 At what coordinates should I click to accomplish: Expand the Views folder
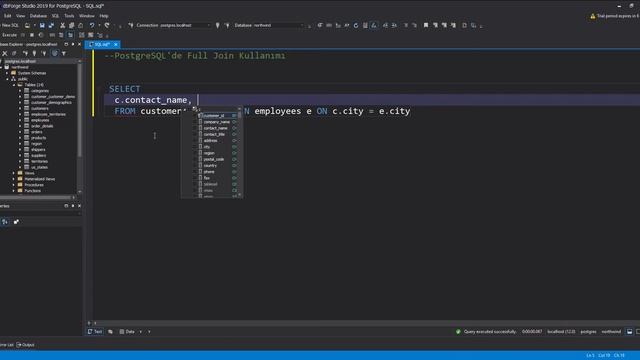coord(13,173)
